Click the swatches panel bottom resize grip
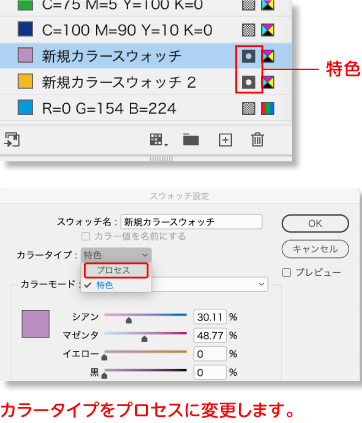 coord(161,159)
